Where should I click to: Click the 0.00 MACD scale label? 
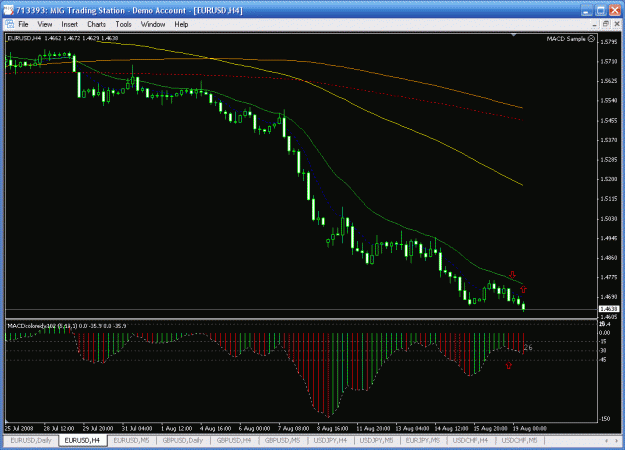(x=605, y=333)
